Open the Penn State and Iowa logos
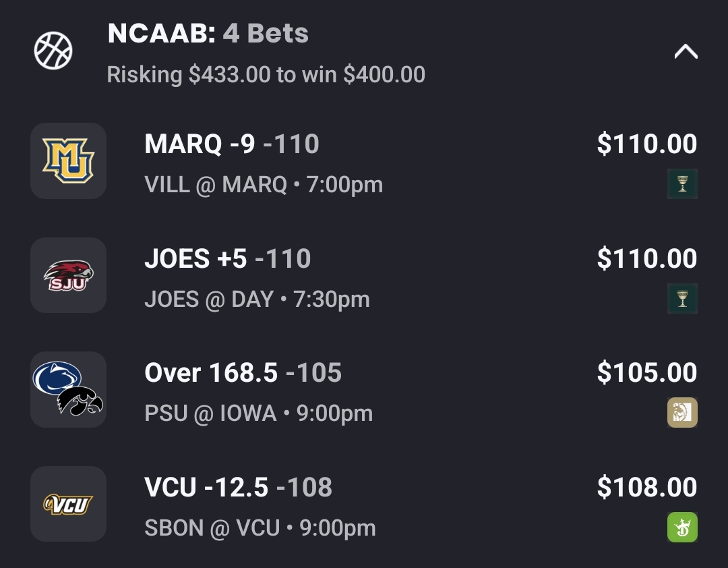The height and width of the screenshot is (568, 728). pyautogui.click(x=68, y=389)
